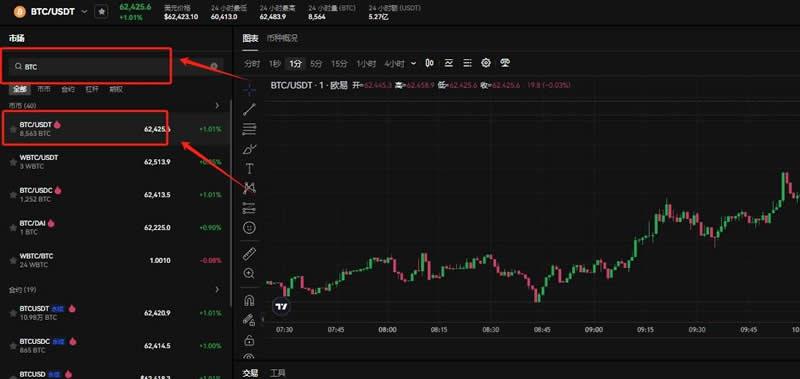
Task: Select the 合约 filter tab
Action: click(x=68, y=89)
